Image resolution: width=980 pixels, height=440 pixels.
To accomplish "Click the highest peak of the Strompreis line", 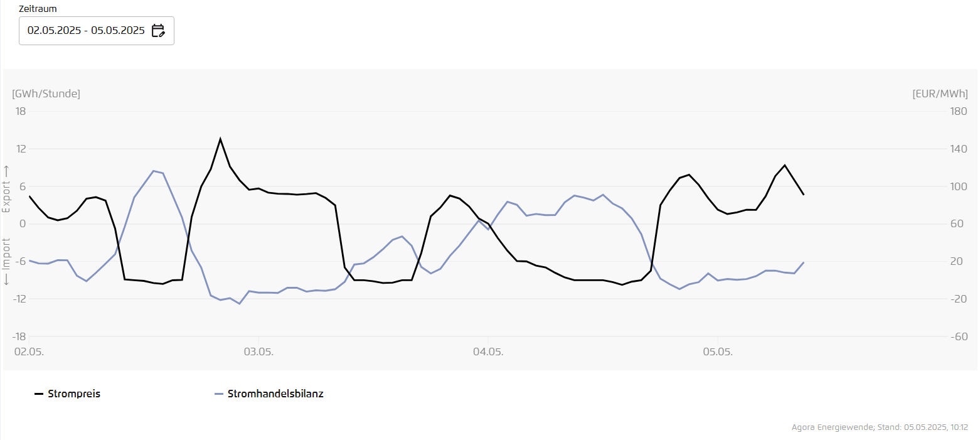I will tap(220, 139).
